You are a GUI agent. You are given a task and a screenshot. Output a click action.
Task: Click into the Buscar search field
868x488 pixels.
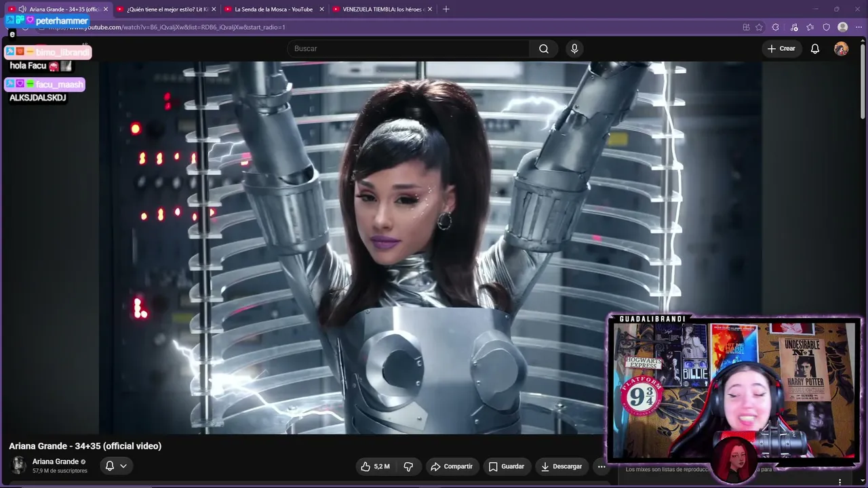click(409, 49)
